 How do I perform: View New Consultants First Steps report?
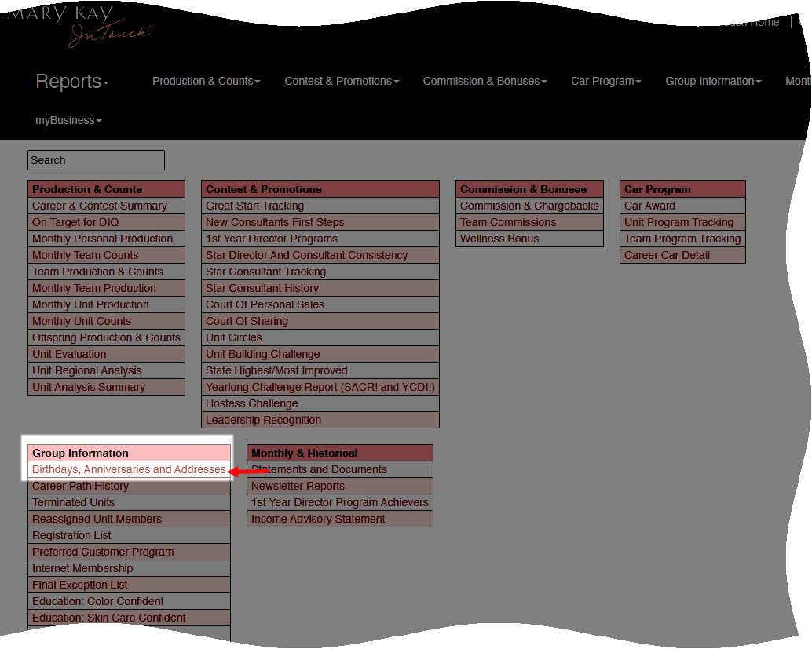pyautogui.click(x=320, y=223)
